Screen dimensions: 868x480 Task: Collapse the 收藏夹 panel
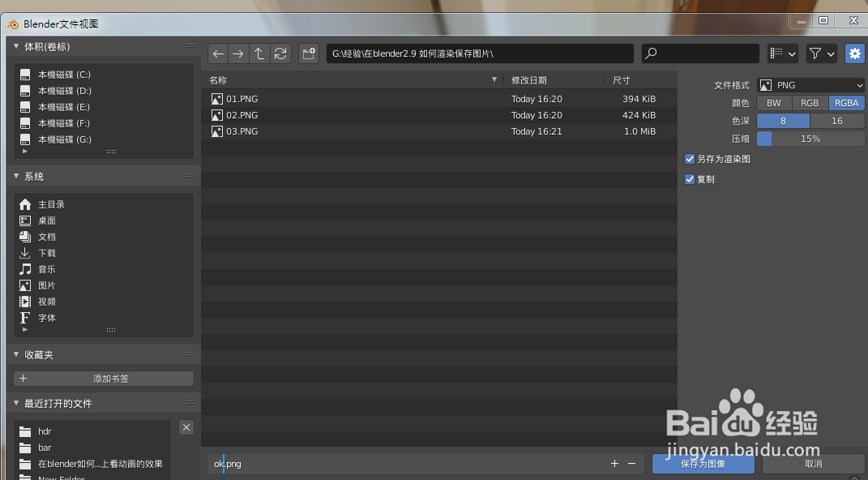16,354
